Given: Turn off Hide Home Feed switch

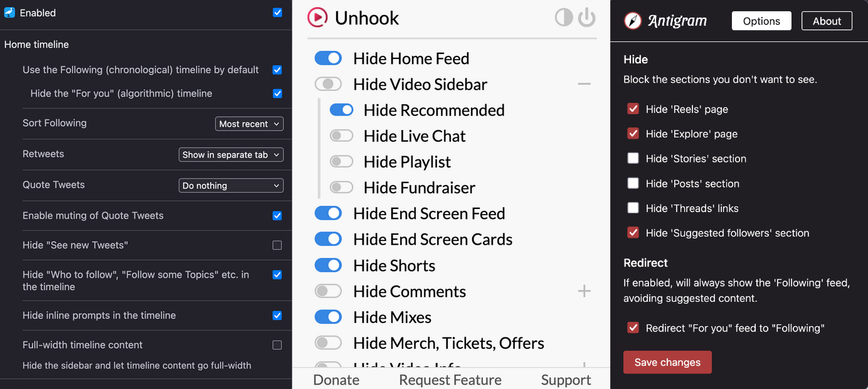Looking at the screenshot, I should tap(328, 58).
